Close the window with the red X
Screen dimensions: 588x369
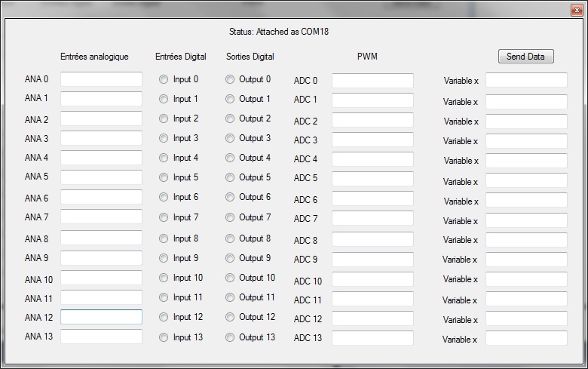point(577,10)
